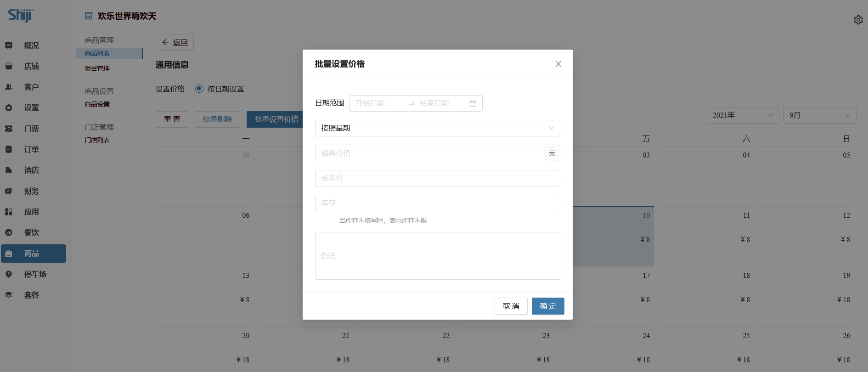Select calendar day 19 cell

pos(806,297)
